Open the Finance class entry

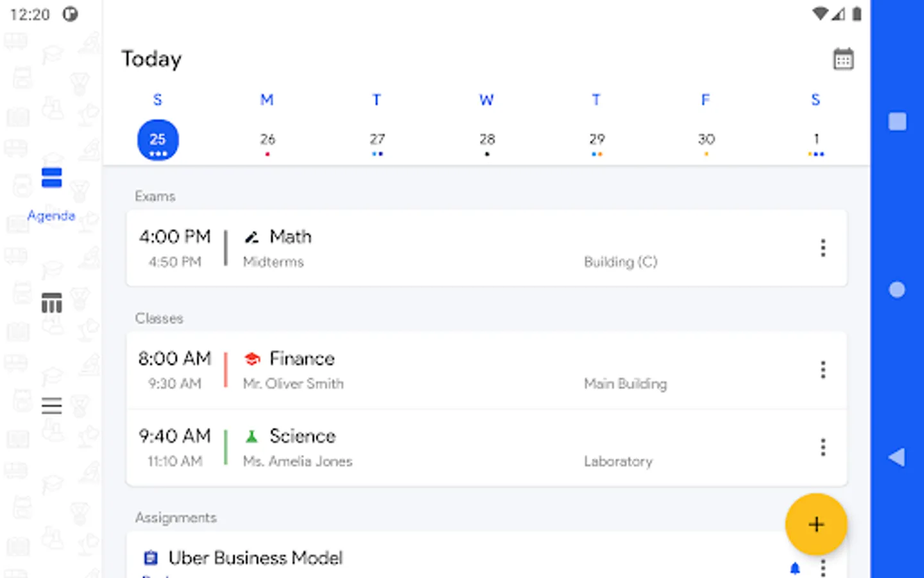point(449,371)
